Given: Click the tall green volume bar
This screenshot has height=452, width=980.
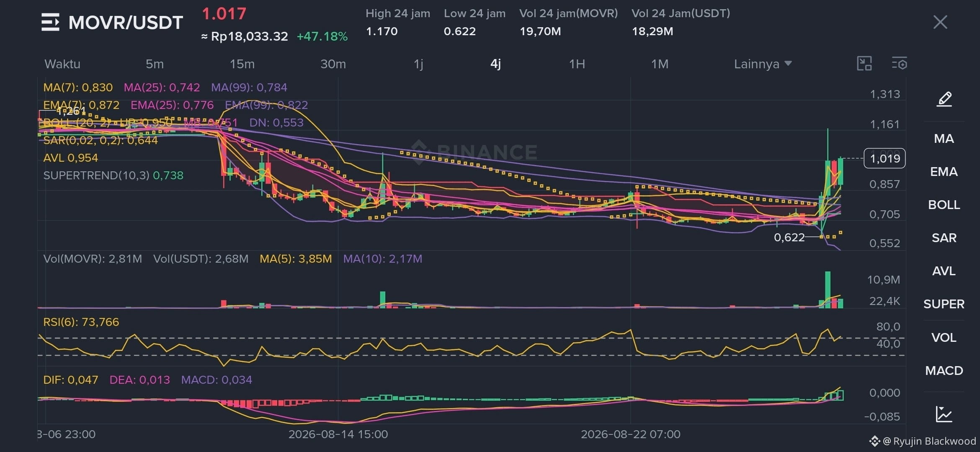Looking at the screenshot, I should click(828, 289).
